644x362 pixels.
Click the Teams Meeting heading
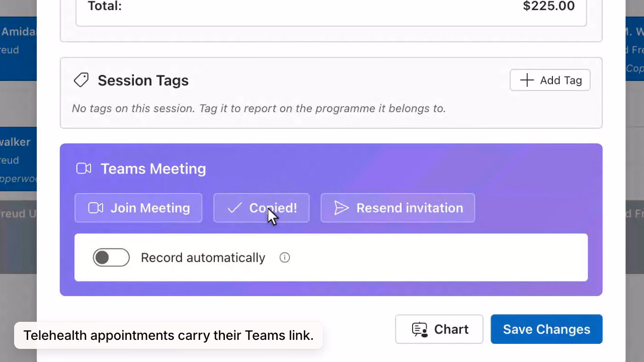tap(153, 168)
